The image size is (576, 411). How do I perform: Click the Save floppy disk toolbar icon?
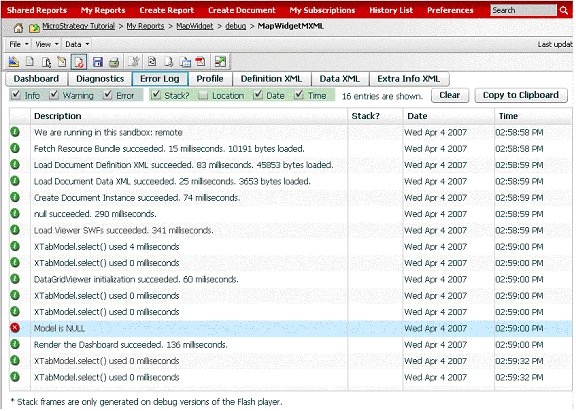click(x=97, y=62)
